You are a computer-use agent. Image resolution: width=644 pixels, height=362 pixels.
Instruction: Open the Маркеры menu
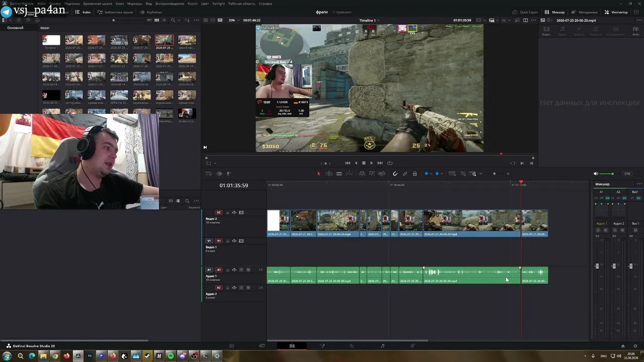point(134,4)
